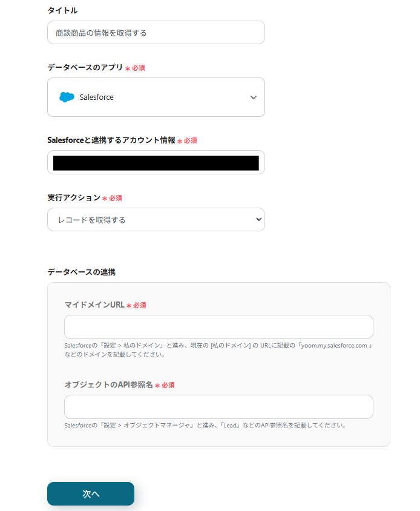Viewport: 420px width, 511px height.
Task: Click the Salesforce cloud icon
Action: [67, 97]
